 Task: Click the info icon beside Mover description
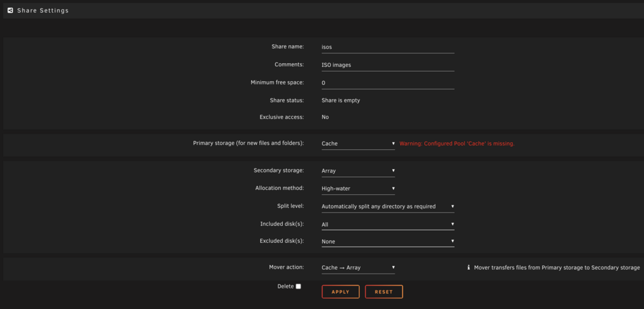[x=468, y=268]
